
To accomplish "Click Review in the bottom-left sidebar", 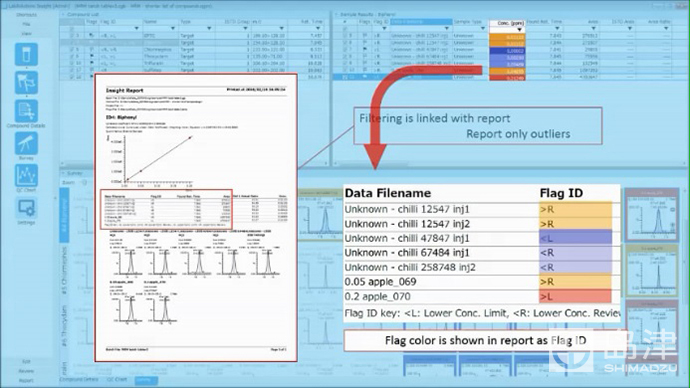I will click(26, 371).
